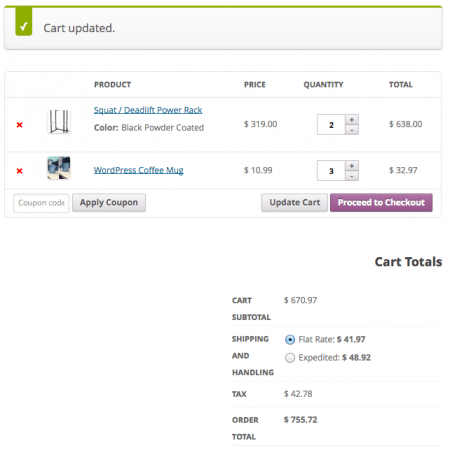Decrease Coffee Mug quantity with minus button

pyautogui.click(x=352, y=176)
